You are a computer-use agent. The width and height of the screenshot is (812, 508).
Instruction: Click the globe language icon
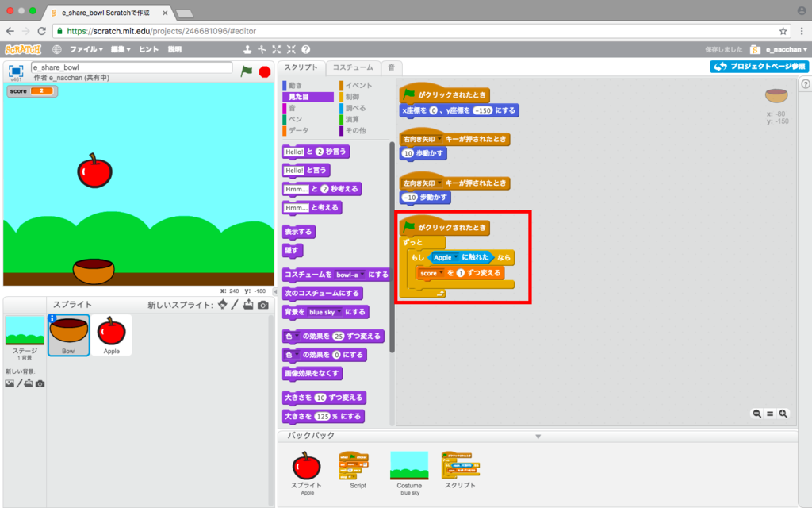(x=57, y=49)
